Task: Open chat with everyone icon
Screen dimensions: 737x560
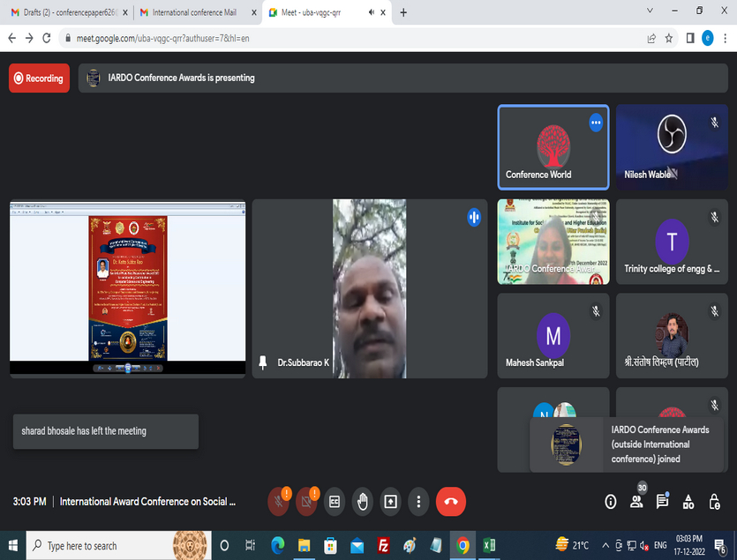Action: (662, 502)
